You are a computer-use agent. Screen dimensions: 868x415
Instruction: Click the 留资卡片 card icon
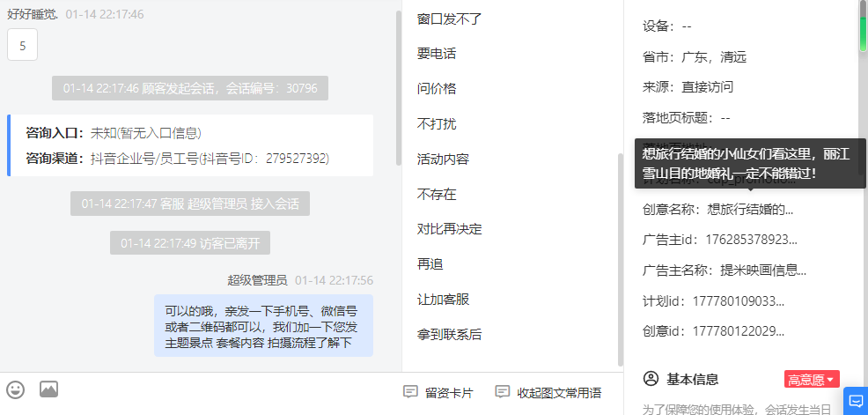click(410, 392)
